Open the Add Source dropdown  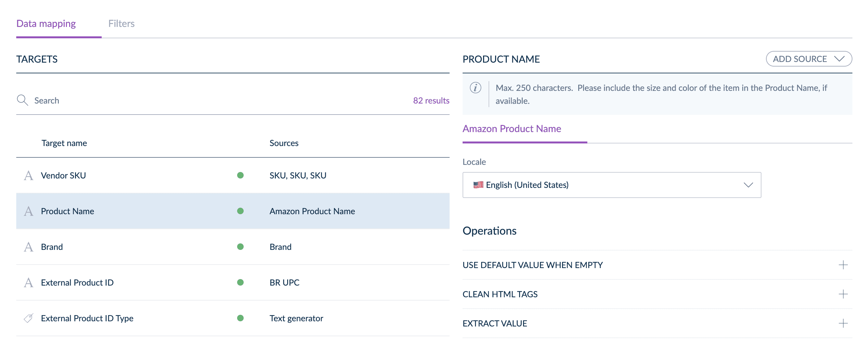[809, 59]
